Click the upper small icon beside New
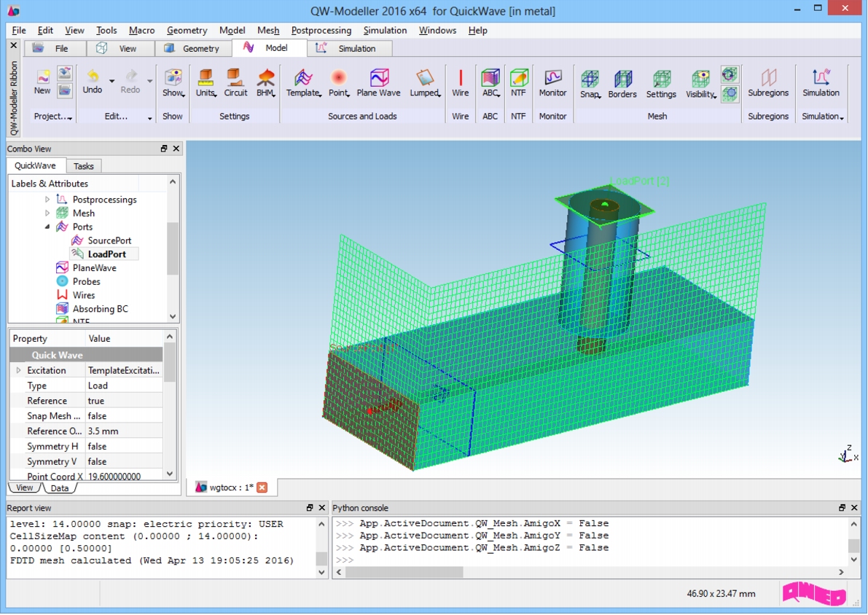Screen dimensions: 868x615 pyautogui.click(x=65, y=73)
